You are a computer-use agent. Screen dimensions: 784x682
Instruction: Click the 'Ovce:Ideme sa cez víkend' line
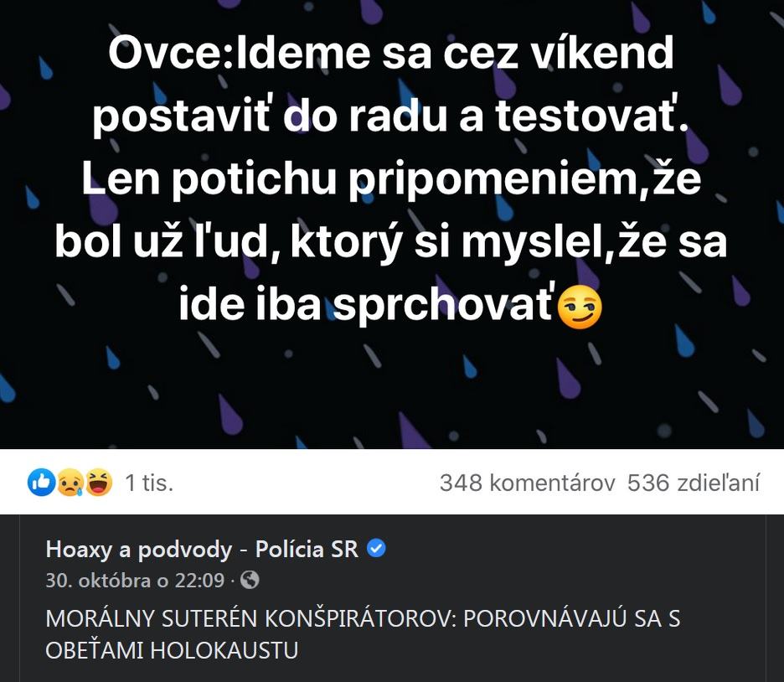coord(391,54)
